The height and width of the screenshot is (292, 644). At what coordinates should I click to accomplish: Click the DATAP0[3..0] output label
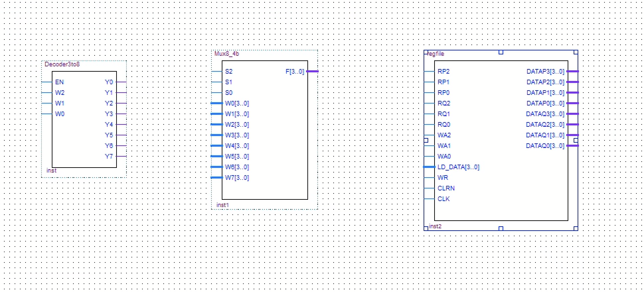(x=545, y=103)
